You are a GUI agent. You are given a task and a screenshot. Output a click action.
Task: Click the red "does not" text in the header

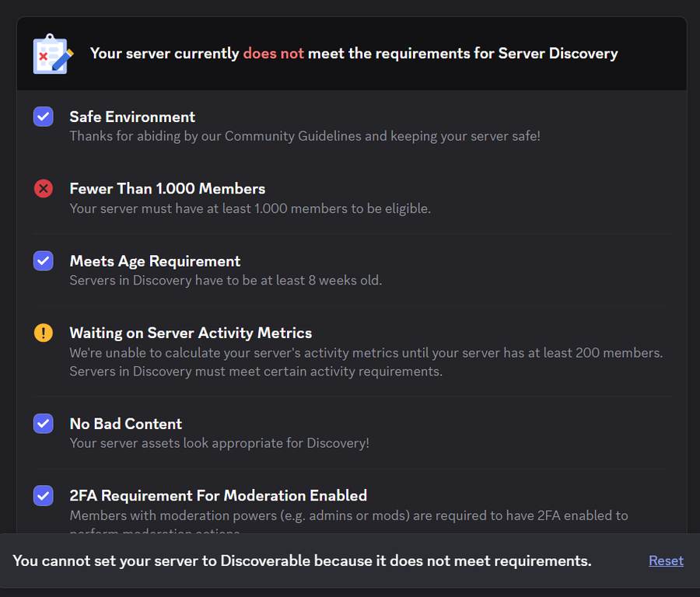(273, 54)
